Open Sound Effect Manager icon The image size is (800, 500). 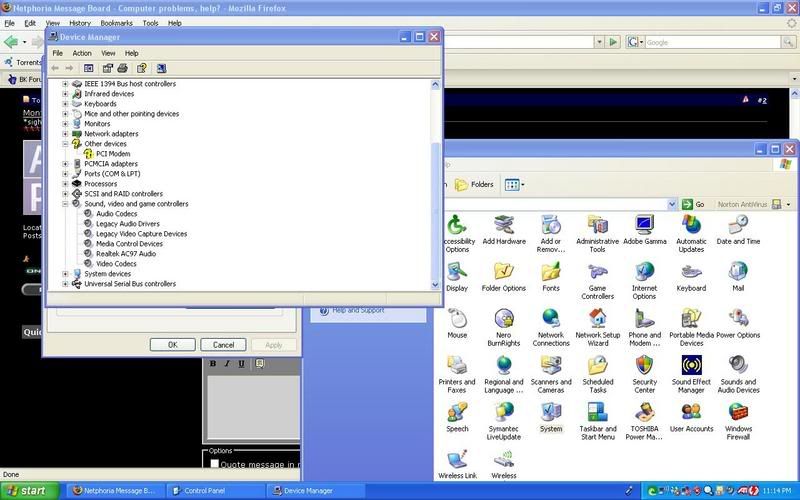pos(691,374)
